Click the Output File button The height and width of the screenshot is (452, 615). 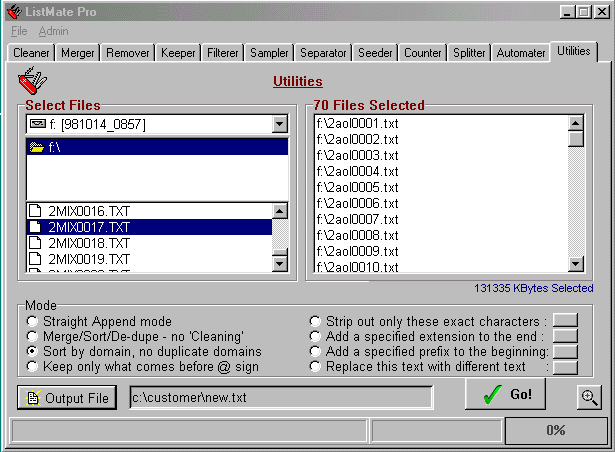67,397
